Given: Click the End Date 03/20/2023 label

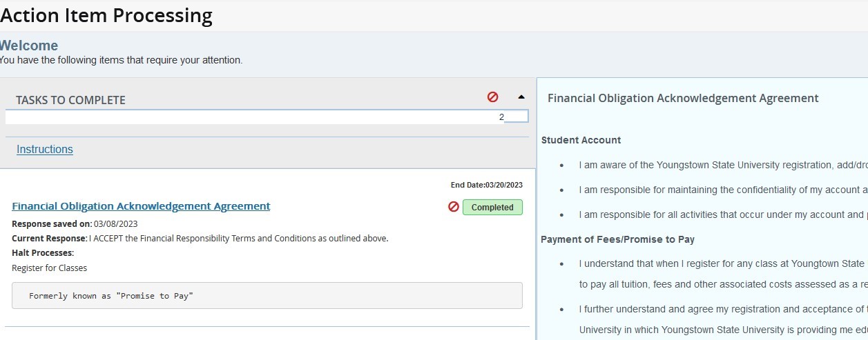Looking at the screenshot, I should (486, 185).
